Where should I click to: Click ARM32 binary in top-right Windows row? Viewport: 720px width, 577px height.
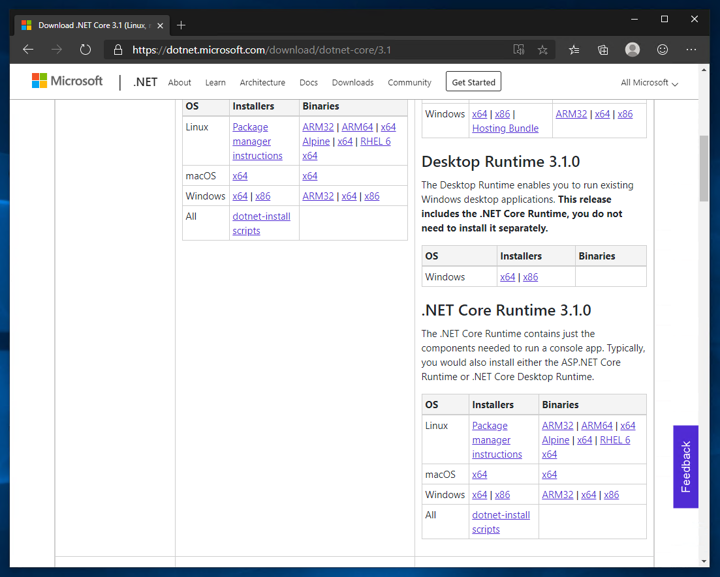point(571,114)
